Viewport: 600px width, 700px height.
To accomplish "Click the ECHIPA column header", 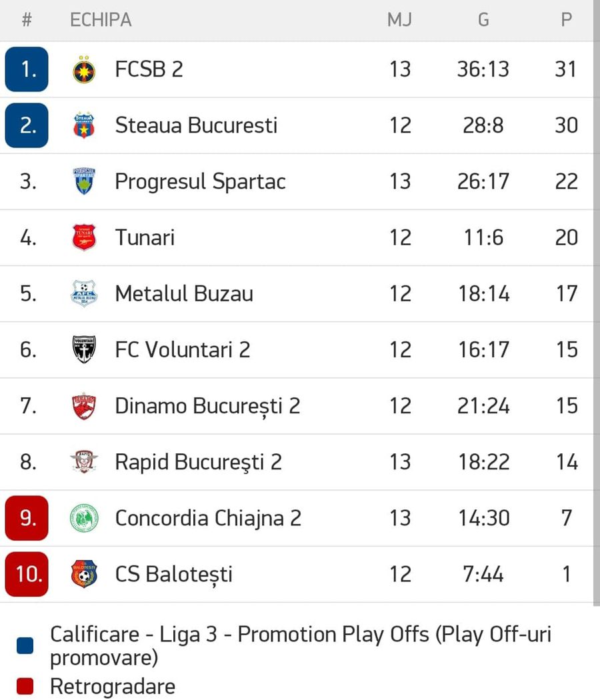I will (x=101, y=20).
